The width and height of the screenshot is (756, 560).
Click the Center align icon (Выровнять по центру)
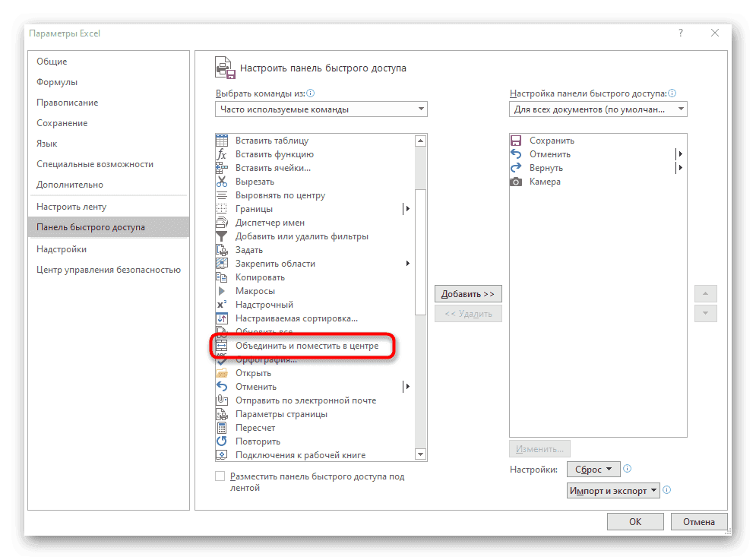coord(222,195)
